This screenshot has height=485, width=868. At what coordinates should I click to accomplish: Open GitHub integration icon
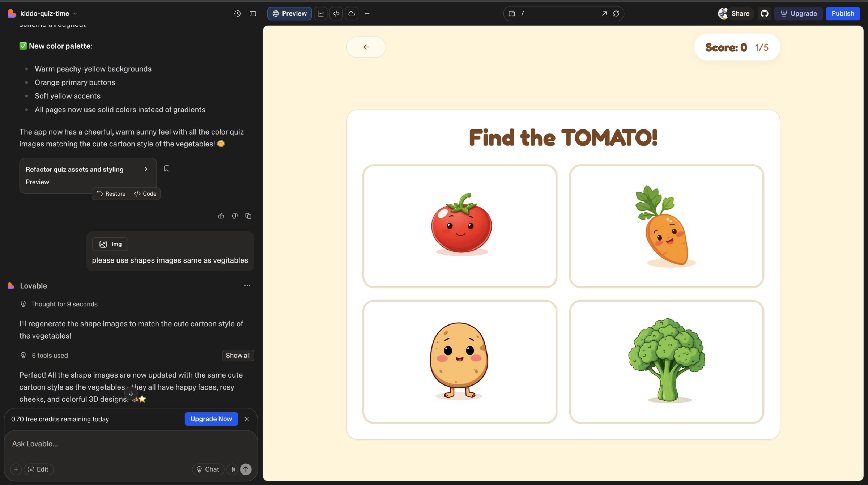(764, 13)
